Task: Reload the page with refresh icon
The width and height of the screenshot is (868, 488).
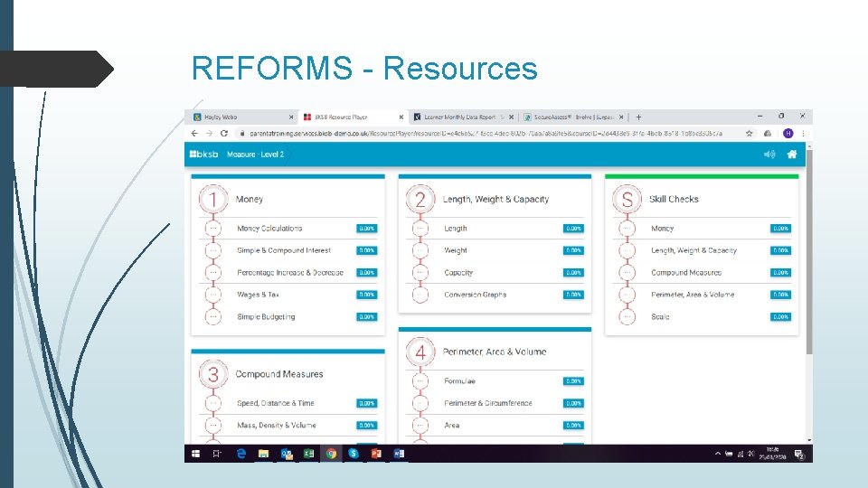Action: (x=224, y=134)
